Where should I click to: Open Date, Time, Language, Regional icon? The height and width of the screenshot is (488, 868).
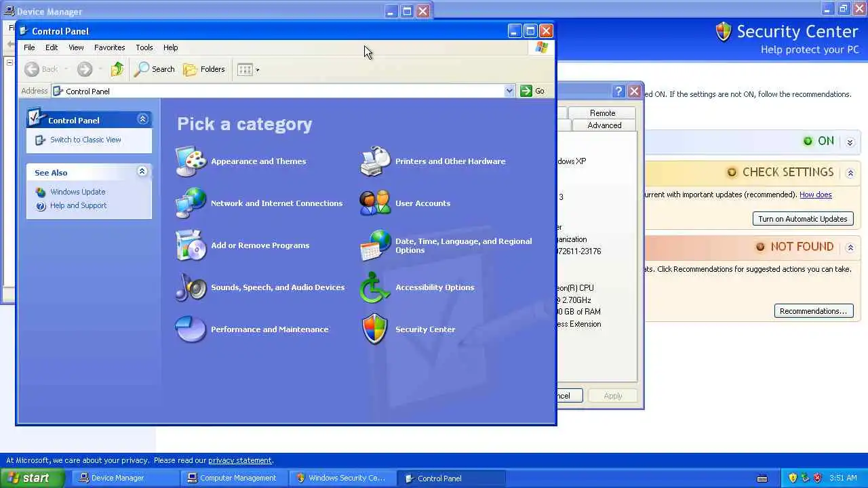375,245
